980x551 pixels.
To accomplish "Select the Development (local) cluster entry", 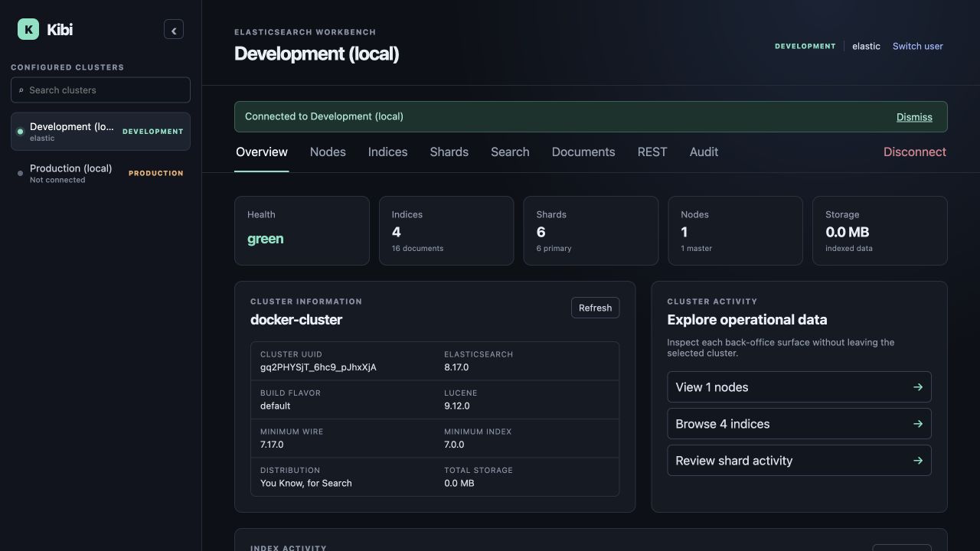I will pos(100,132).
